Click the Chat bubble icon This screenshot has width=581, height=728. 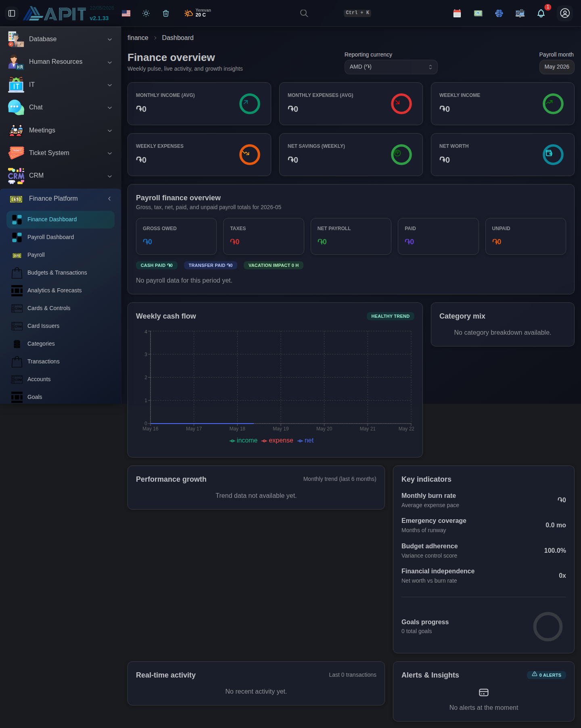pyautogui.click(x=16, y=107)
